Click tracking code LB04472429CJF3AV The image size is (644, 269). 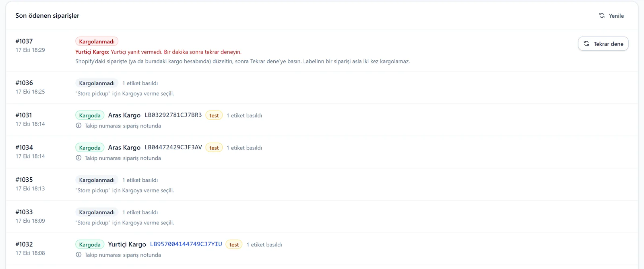[x=173, y=147]
